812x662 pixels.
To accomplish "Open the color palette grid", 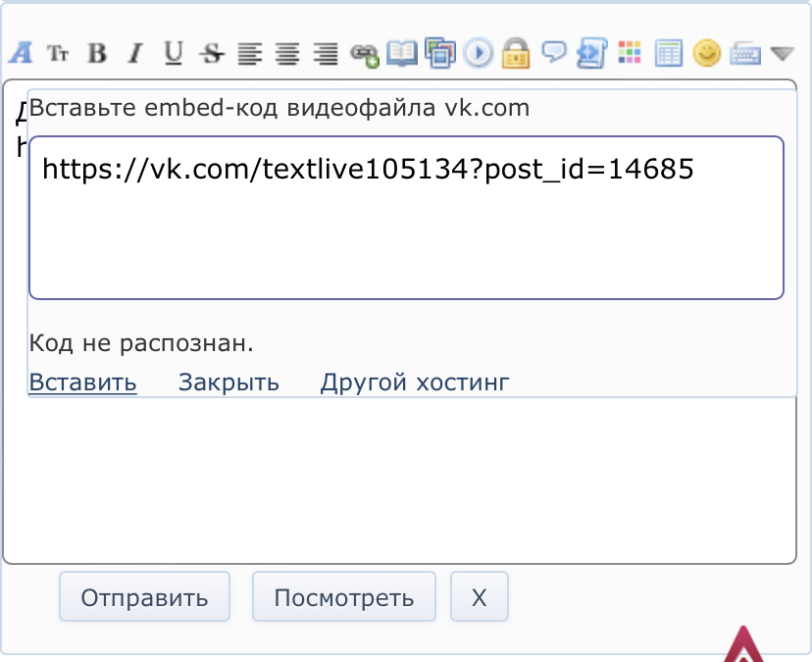I will (x=630, y=52).
